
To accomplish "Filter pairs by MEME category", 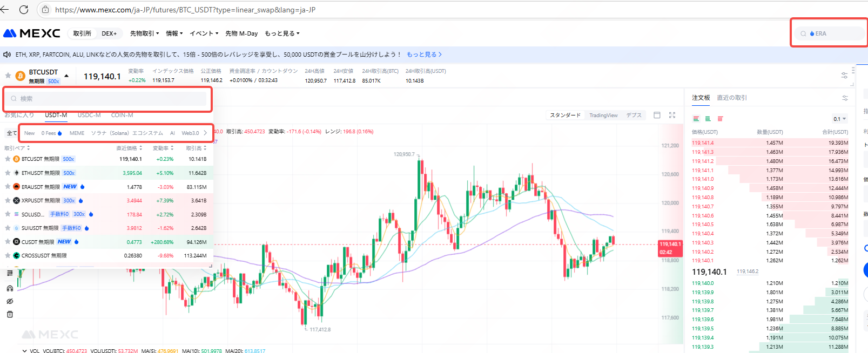I will (x=77, y=133).
